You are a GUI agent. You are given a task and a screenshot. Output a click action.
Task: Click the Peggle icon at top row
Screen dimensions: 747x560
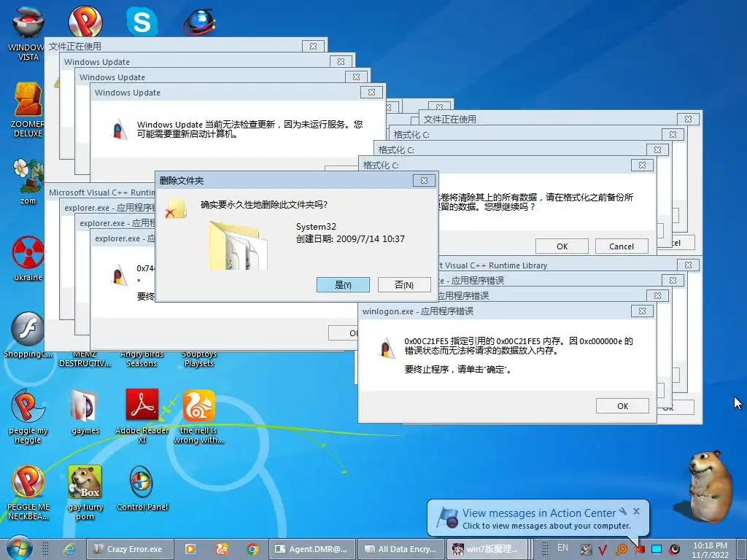click(x=85, y=21)
